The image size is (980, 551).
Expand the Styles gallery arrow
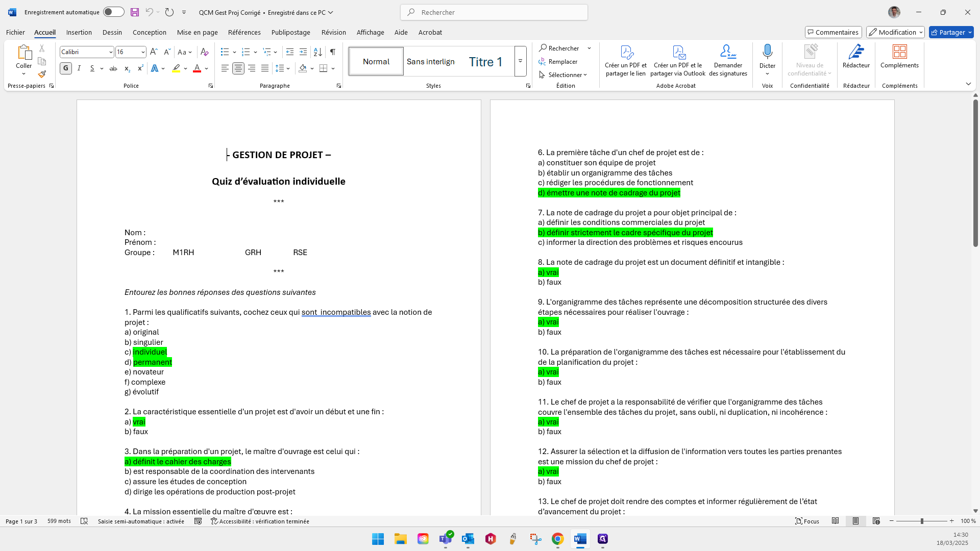click(x=520, y=61)
